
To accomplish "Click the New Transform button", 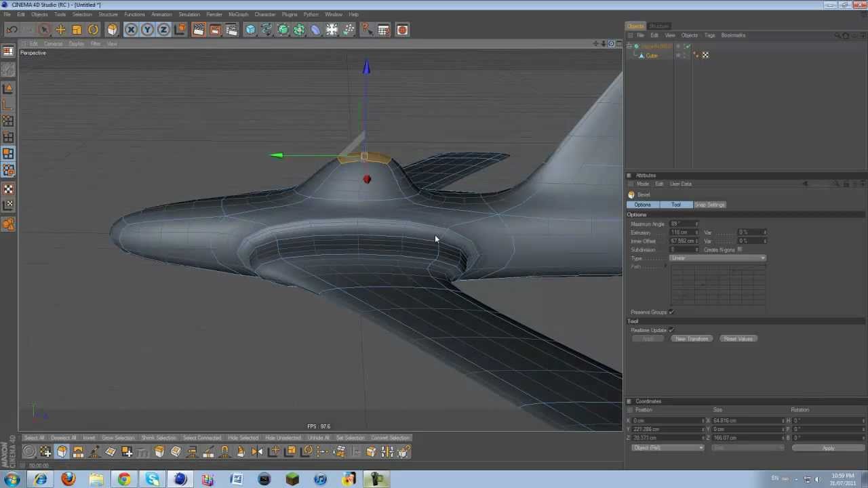I will pos(691,339).
